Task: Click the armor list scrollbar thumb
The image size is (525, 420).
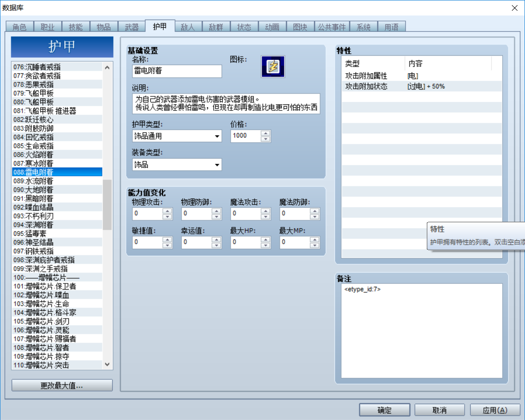Action: (107, 204)
